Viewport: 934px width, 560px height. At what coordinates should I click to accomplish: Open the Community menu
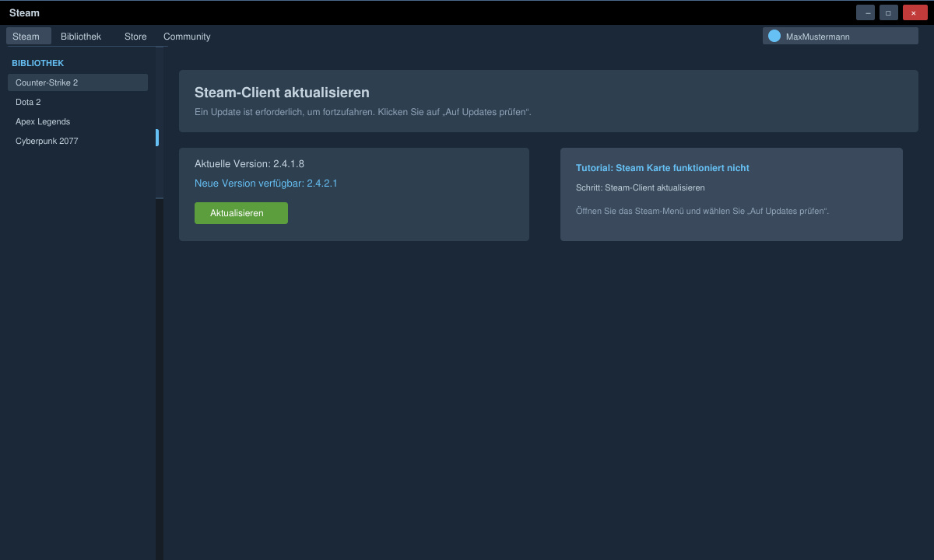(187, 37)
